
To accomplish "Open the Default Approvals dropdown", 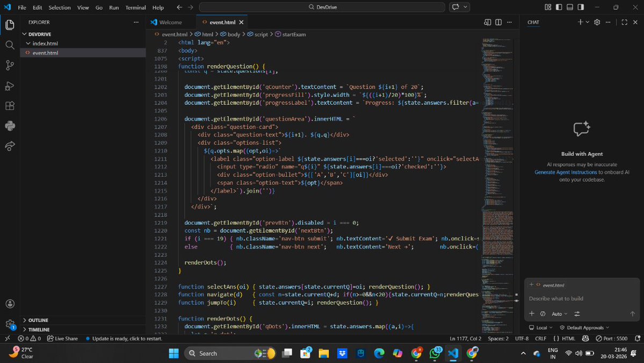I will coord(584,328).
